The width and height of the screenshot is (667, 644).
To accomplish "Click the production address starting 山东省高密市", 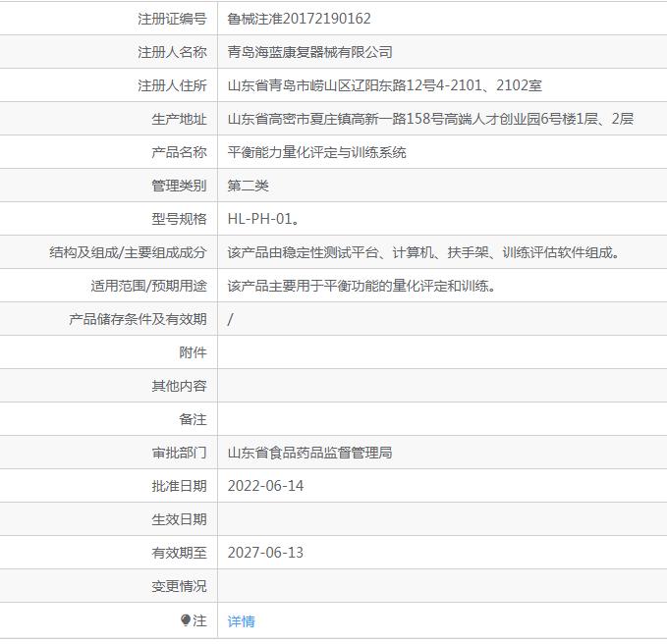I will pyautogui.click(x=430, y=119).
